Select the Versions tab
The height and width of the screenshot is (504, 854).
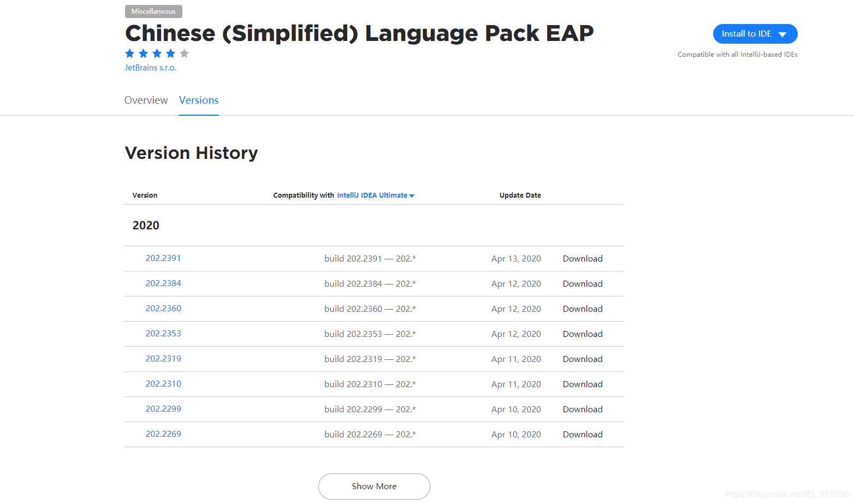[198, 100]
